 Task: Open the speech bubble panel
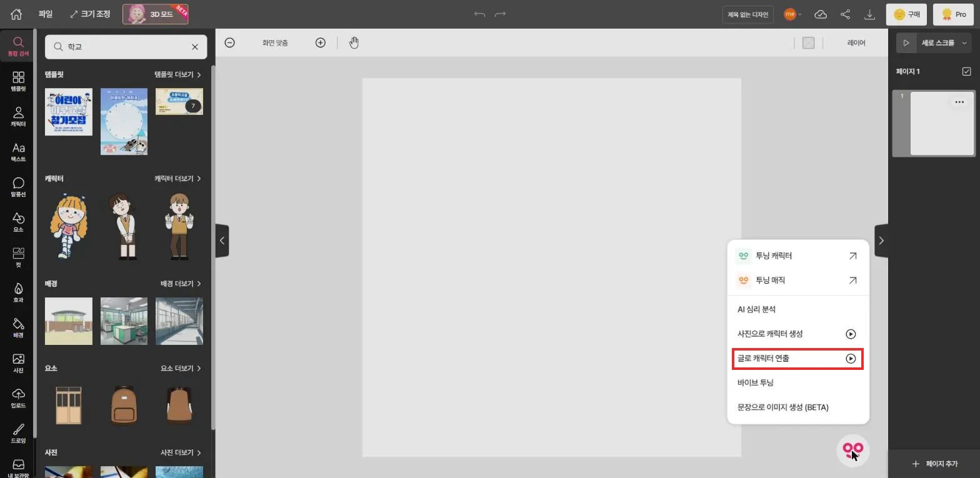[18, 187]
